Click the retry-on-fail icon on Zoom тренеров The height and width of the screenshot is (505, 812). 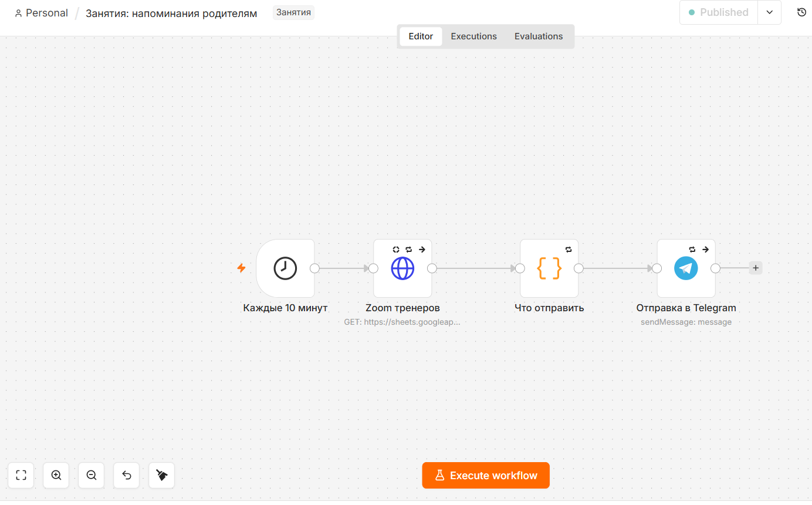(x=409, y=250)
